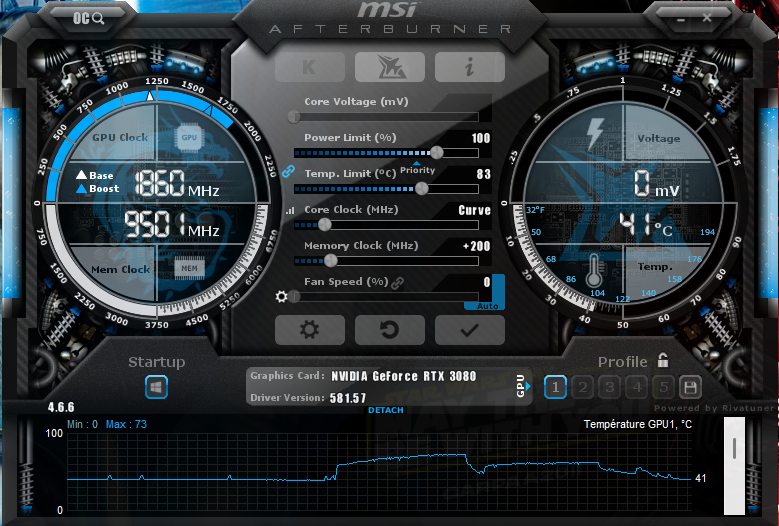Save profile with the floppy disk icon
Screen dimensions: 779x526
(689, 387)
